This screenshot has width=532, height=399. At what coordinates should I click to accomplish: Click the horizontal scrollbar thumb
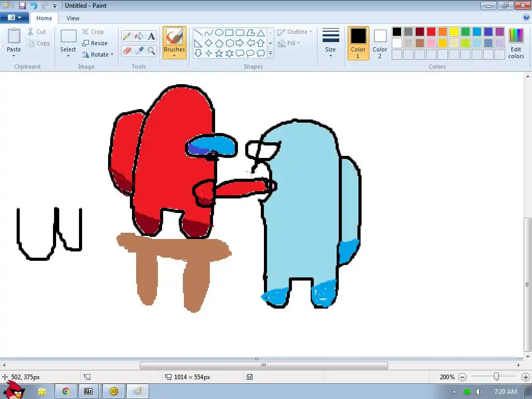[263, 365]
